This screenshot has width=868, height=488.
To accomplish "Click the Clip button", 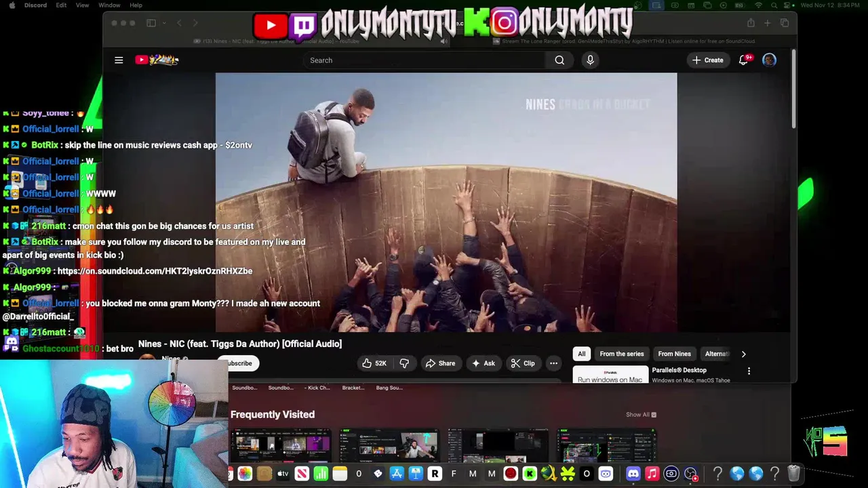I will pos(522,363).
